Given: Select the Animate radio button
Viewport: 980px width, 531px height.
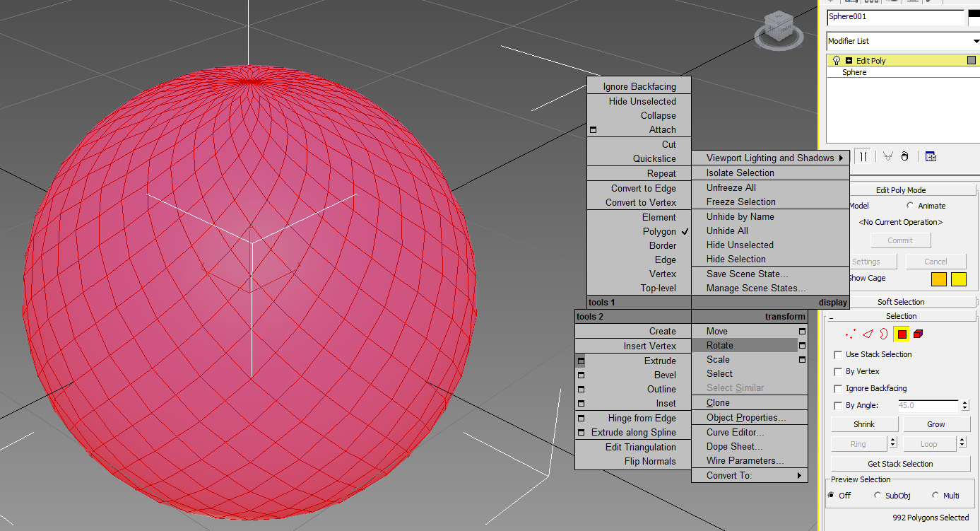Looking at the screenshot, I should point(910,206).
